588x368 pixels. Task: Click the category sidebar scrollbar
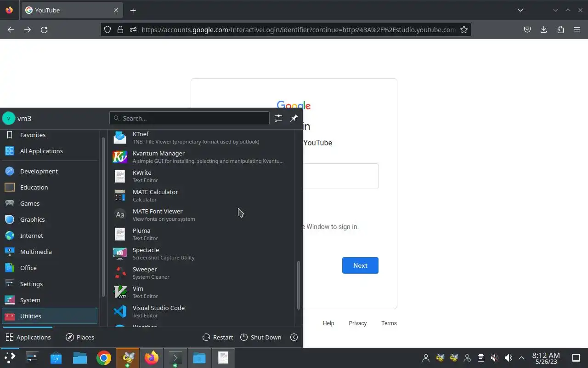103,216
